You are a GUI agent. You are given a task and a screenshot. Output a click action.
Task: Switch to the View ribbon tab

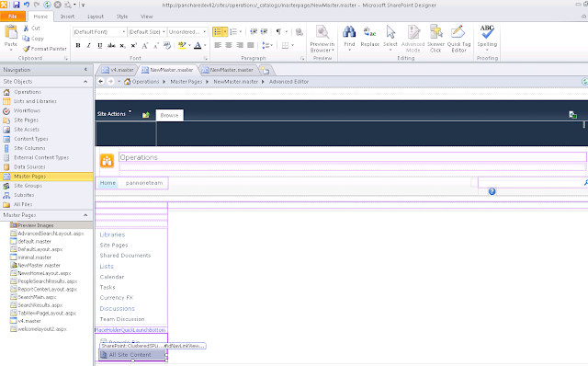146,17
